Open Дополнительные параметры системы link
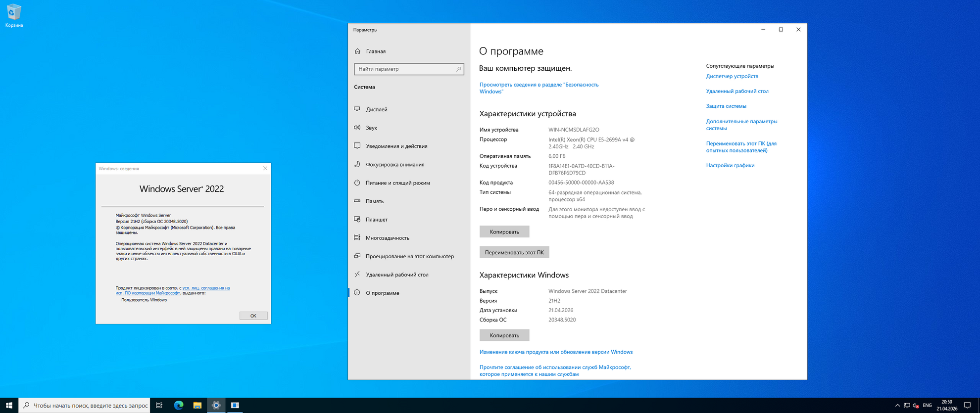 742,125
